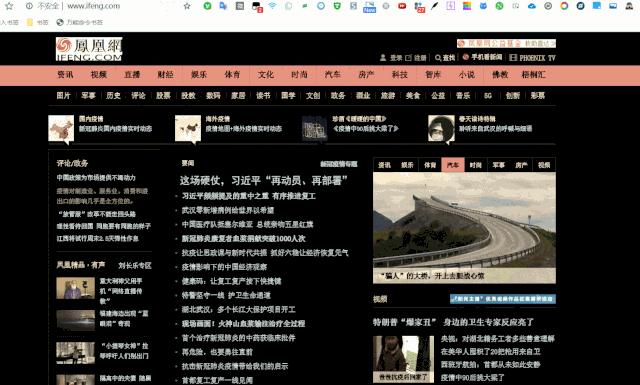This screenshot has height=385, width=640.
Task: Click the blue banner beside 视频 heading
Action: [x=503, y=299]
